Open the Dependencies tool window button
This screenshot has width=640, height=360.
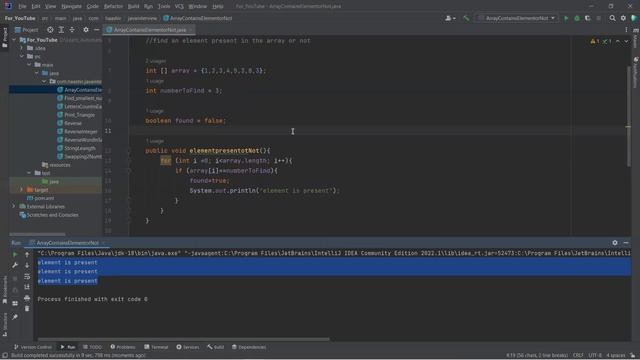point(249,347)
